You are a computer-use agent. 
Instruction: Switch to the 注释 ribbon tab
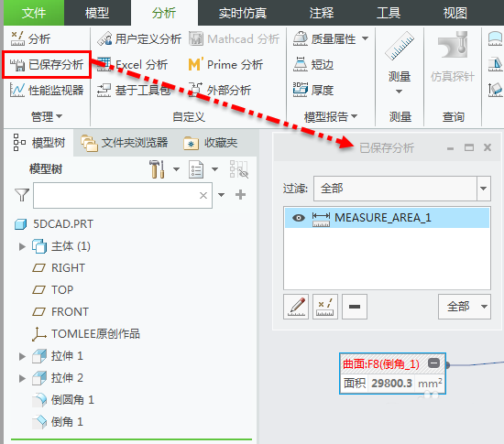pos(322,13)
